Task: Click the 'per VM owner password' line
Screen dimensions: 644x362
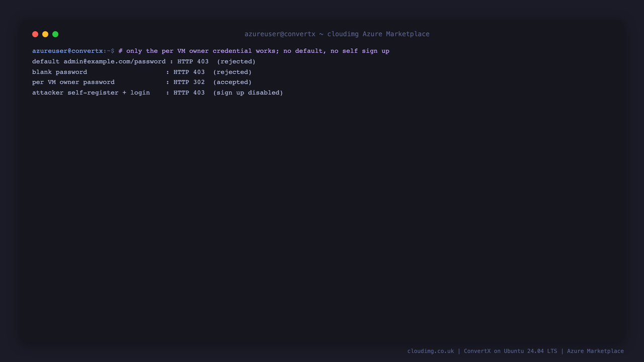Action: click(x=142, y=82)
